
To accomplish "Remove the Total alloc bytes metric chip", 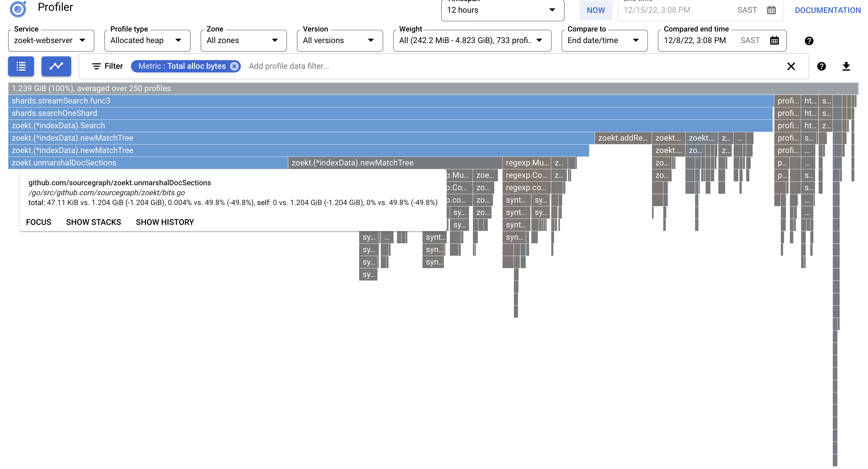I will (234, 66).
